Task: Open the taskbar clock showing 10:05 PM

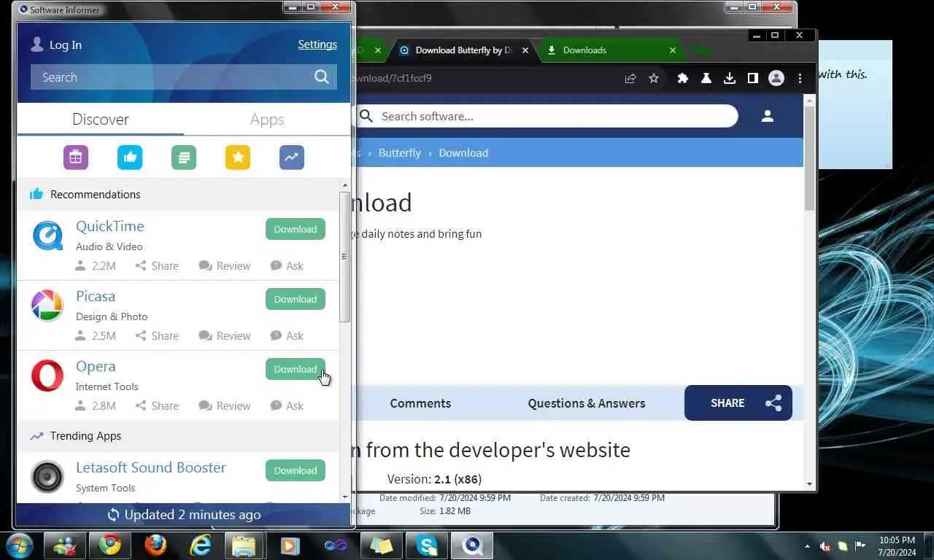Action: click(897, 546)
